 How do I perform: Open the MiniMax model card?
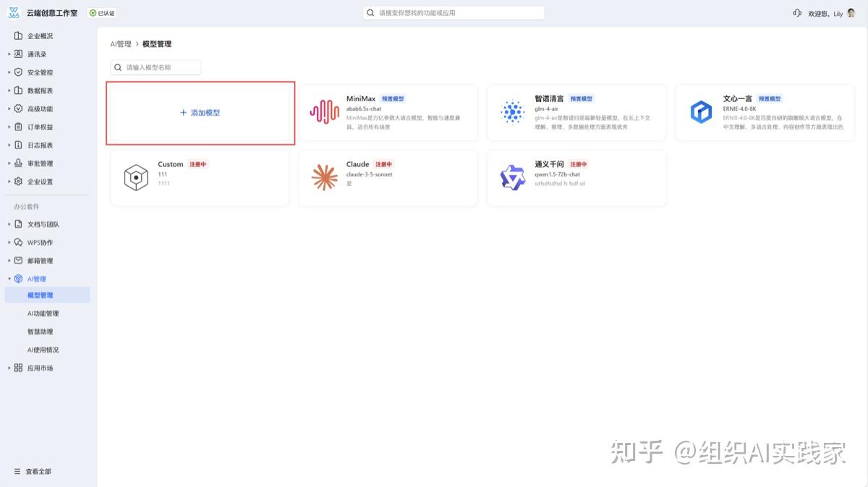[388, 112]
